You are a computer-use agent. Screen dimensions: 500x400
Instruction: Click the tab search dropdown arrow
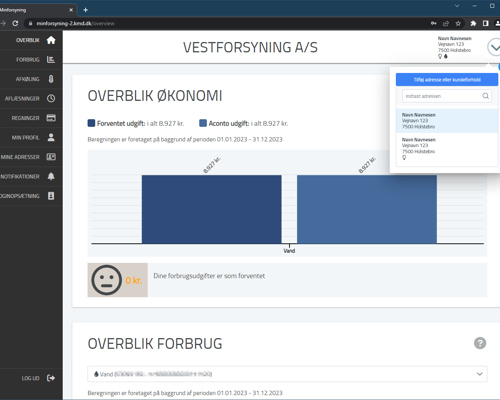457,6
